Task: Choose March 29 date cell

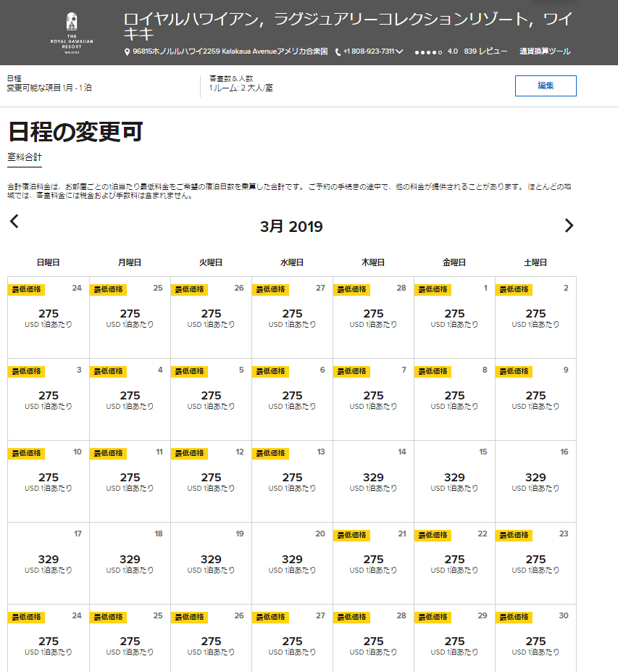Action: (x=454, y=639)
